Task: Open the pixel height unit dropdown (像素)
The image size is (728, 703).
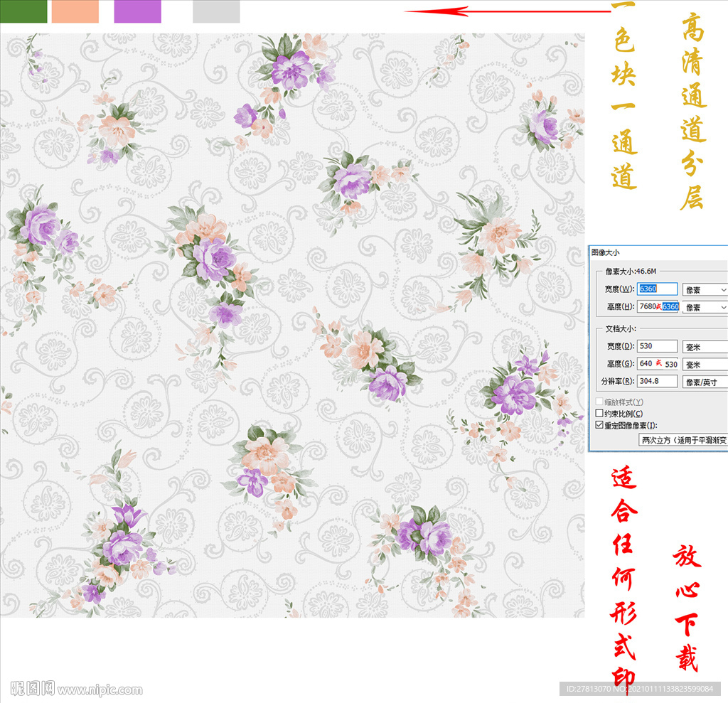Action: (x=705, y=307)
